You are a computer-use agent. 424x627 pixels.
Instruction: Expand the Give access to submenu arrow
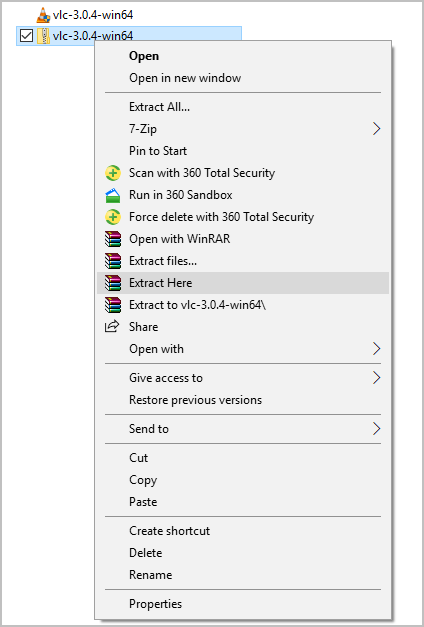tap(376, 378)
